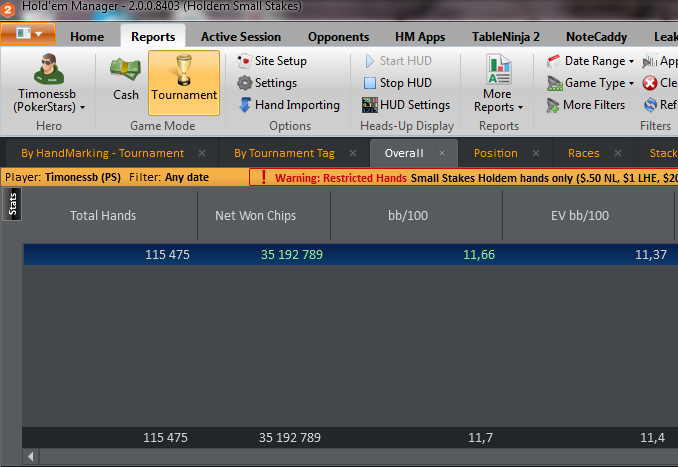Click the Refresh arrows icon

(650, 105)
